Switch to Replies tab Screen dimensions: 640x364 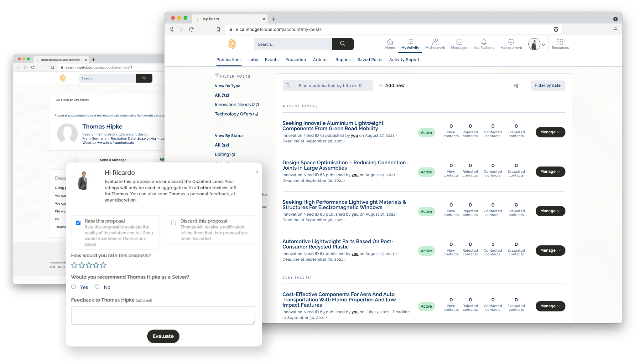343,60
